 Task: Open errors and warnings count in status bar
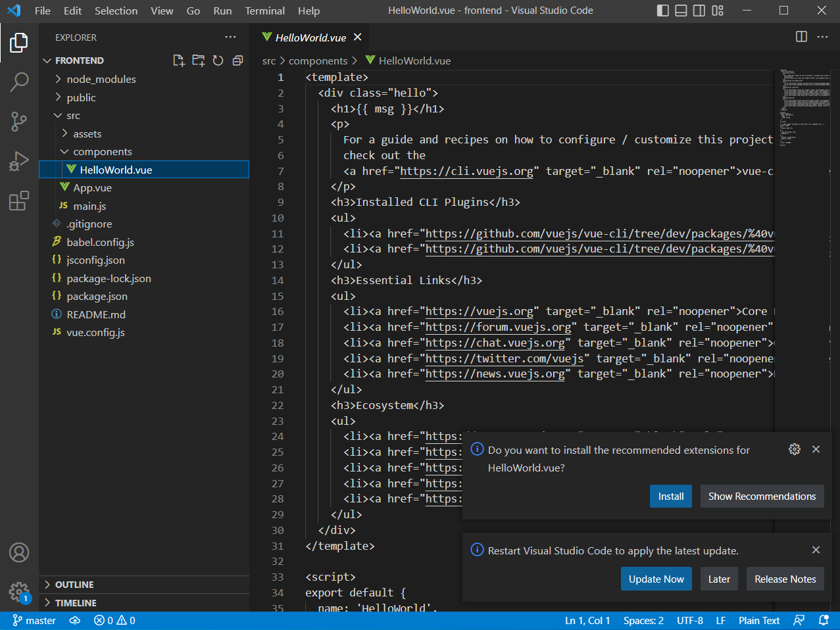click(x=114, y=621)
